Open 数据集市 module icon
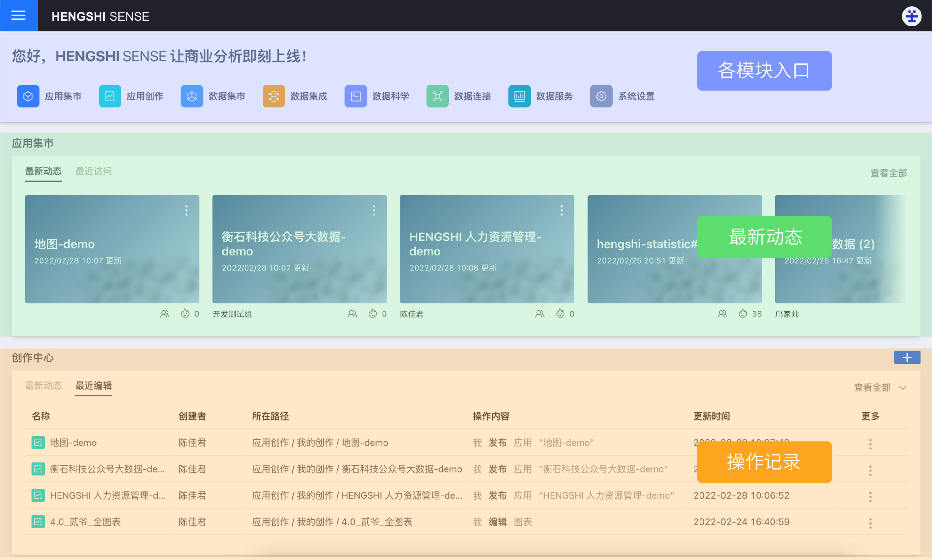This screenshot has height=560, width=932. (192, 96)
